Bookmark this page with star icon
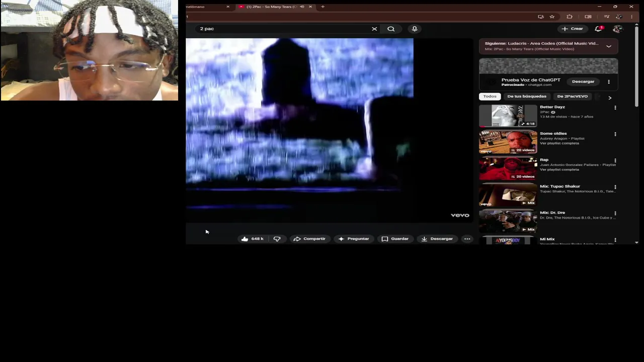 tap(552, 17)
